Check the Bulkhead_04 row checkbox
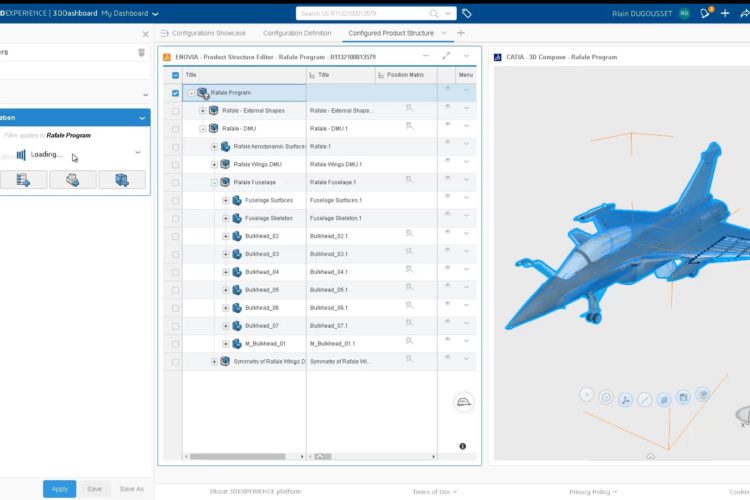Viewport: 750px width, 500px height. [x=175, y=273]
